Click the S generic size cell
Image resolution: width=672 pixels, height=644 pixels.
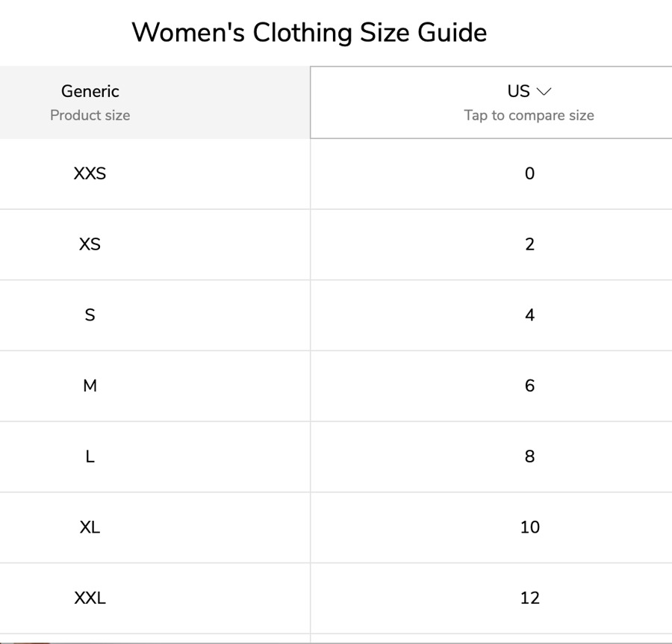tap(90, 315)
